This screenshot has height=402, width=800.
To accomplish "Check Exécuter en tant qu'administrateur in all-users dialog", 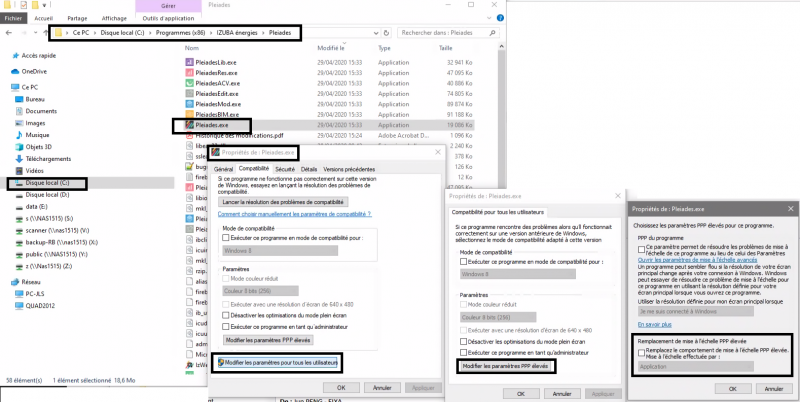I will point(463,353).
